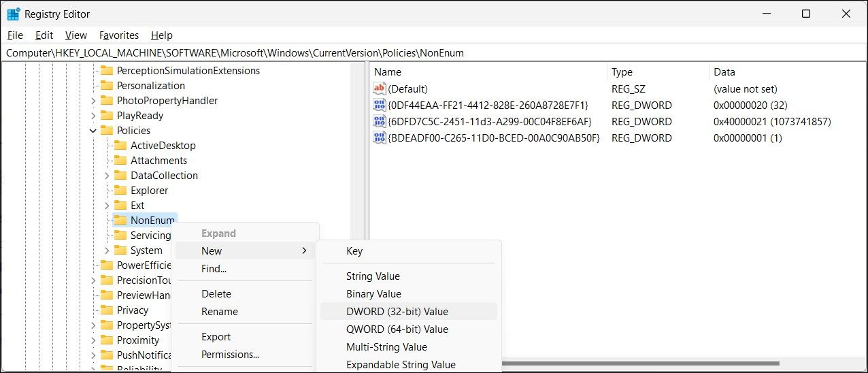Select the ActiveDesktop folder icon

pos(120,145)
